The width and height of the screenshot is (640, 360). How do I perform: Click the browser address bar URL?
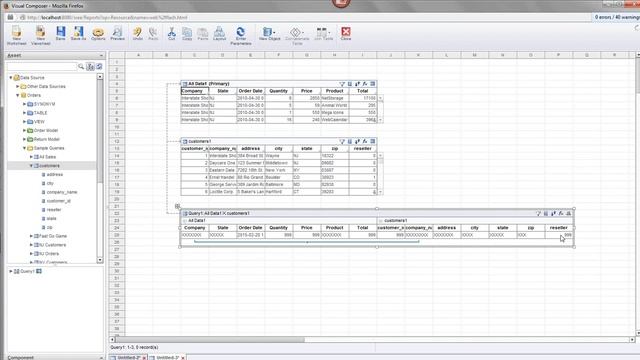coord(108,18)
